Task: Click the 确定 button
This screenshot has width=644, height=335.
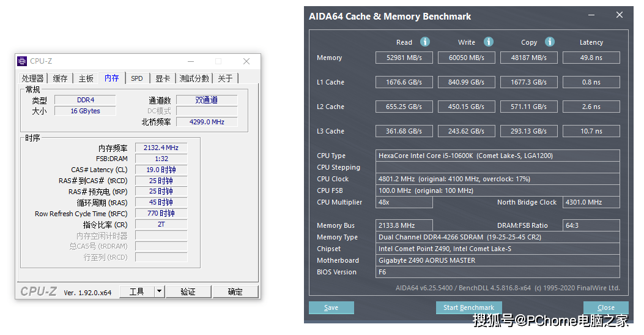Action: (x=235, y=292)
